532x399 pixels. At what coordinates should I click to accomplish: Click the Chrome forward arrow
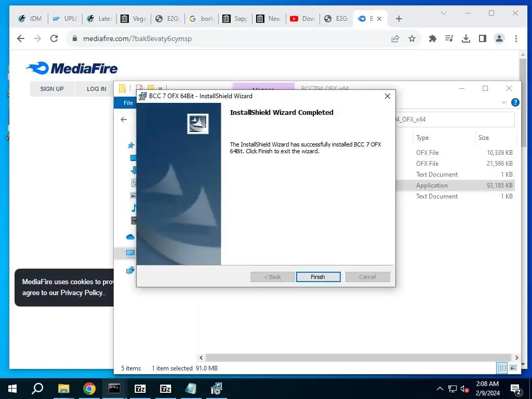click(37, 38)
